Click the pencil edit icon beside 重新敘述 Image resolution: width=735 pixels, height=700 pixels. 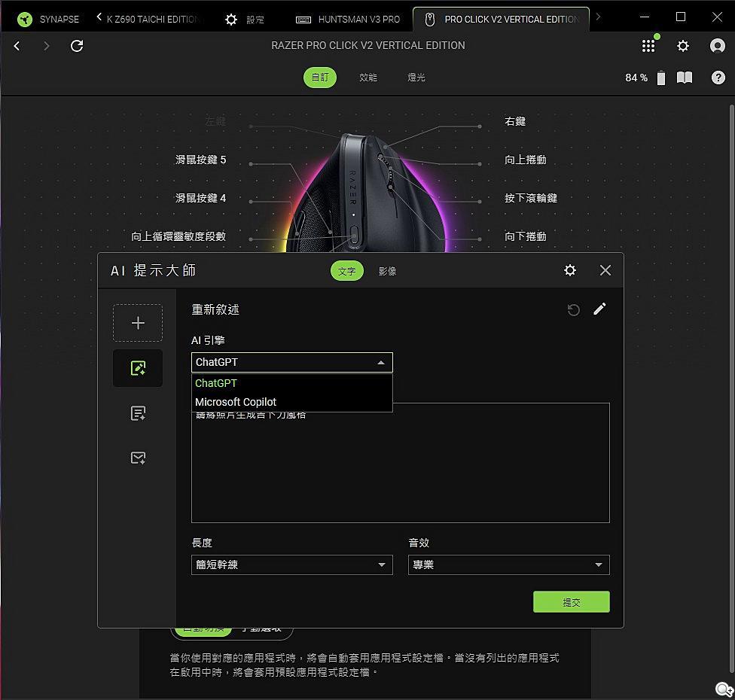(x=599, y=309)
